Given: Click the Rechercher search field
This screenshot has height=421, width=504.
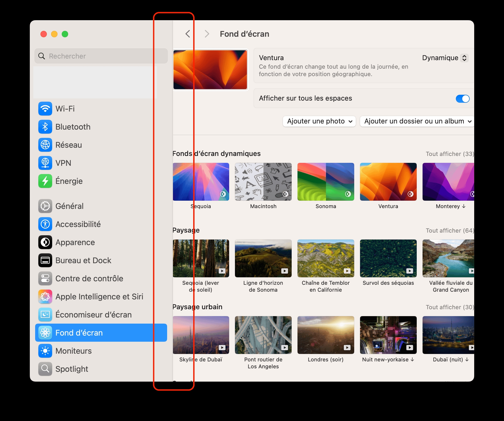Looking at the screenshot, I should click(x=101, y=56).
